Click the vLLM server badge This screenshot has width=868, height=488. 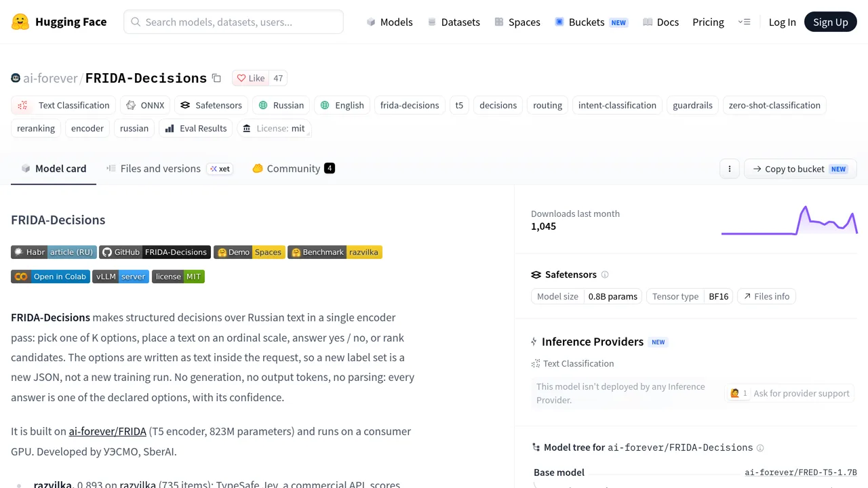click(121, 277)
